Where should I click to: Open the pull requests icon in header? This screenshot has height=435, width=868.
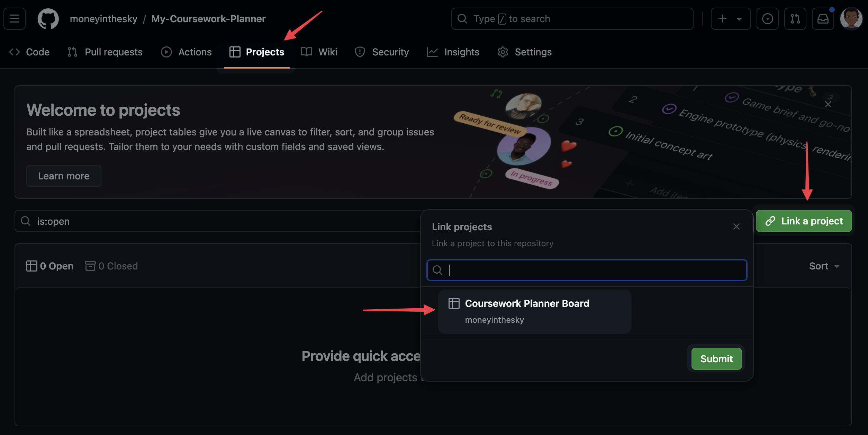click(x=795, y=19)
